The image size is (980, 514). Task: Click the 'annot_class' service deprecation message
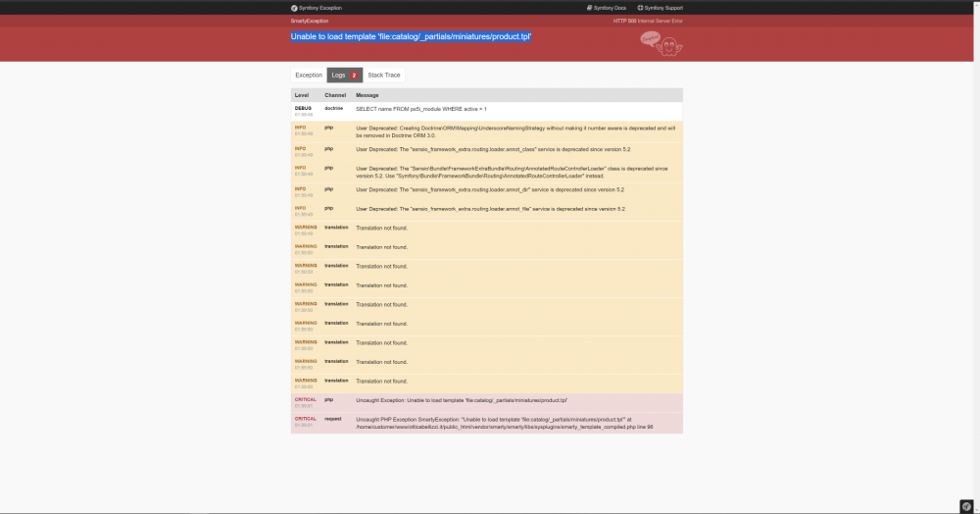tap(493, 149)
